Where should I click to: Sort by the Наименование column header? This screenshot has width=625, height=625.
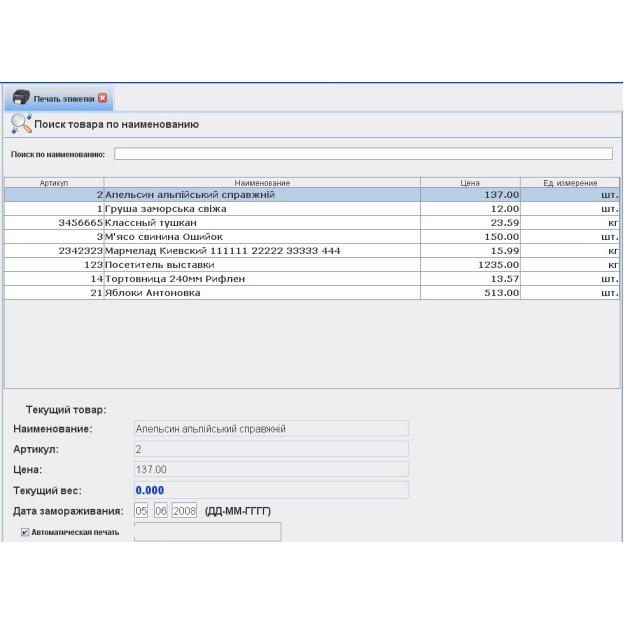click(262, 183)
